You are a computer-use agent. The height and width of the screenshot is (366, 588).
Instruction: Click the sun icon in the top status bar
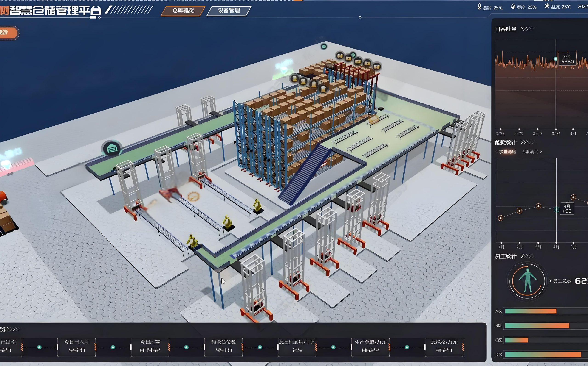click(547, 6)
